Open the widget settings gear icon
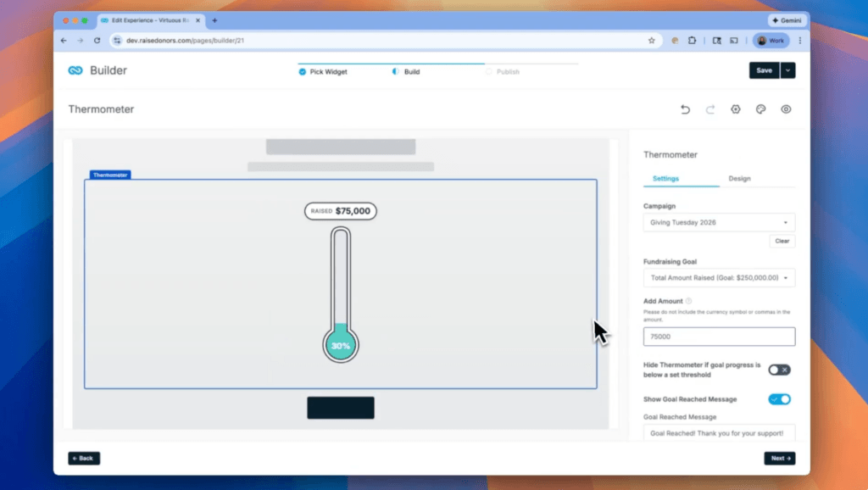This screenshot has width=868, height=490. pyautogui.click(x=735, y=109)
